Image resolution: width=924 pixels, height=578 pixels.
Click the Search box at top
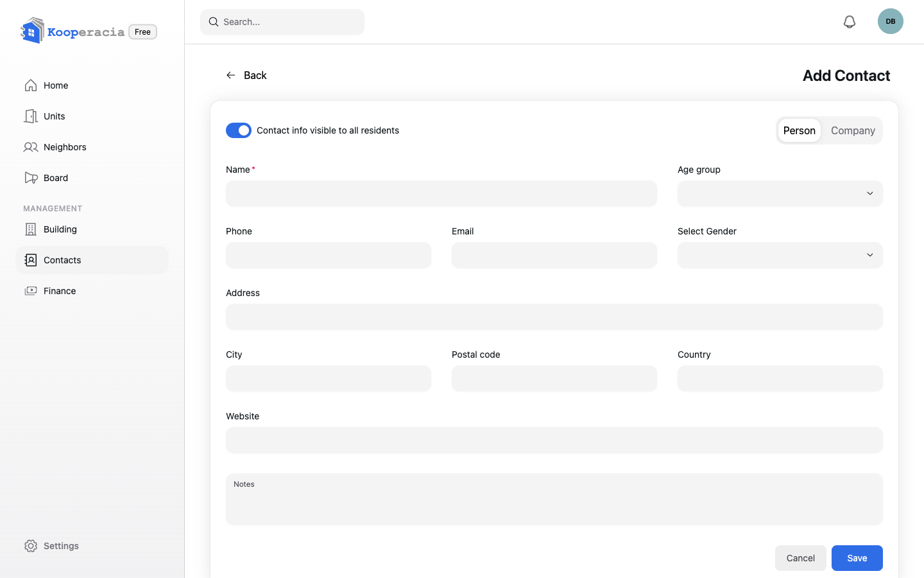pos(282,22)
